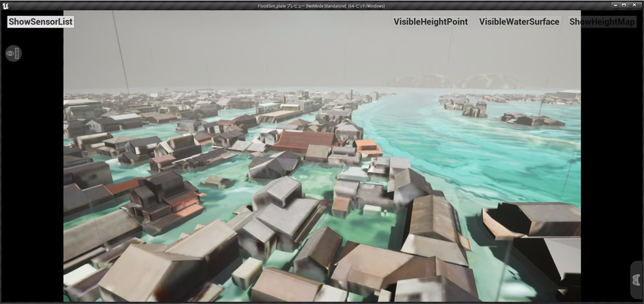Screen dimensions: 644x304
Task: Minimize the FloodSim preview window
Action: [615, 5]
